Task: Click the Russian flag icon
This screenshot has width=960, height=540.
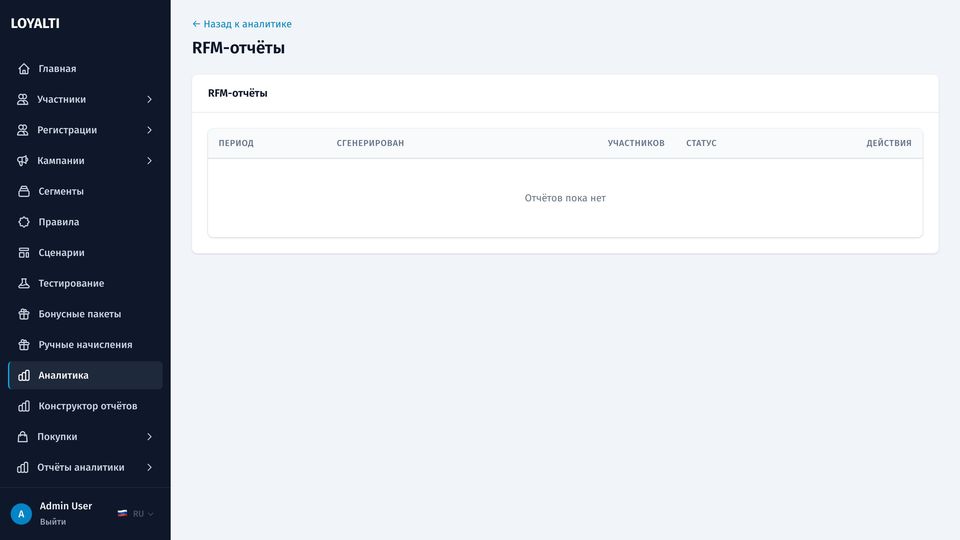Action: (x=122, y=514)
